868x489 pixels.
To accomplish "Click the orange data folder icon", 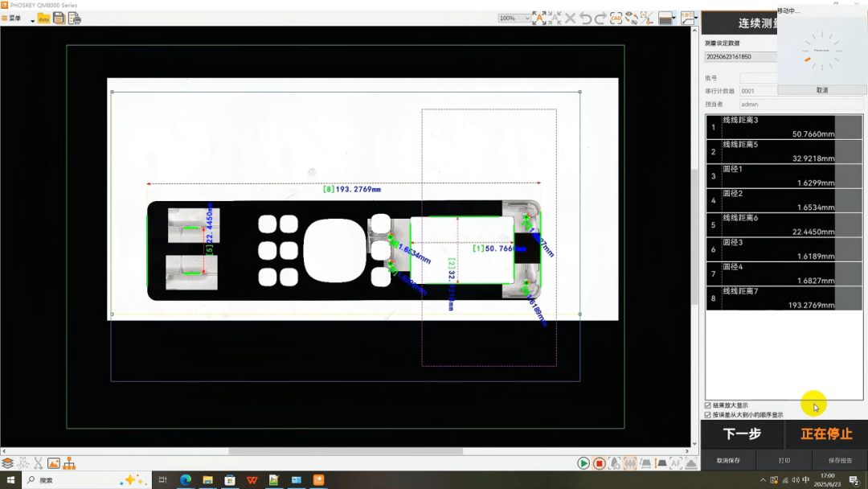I will click(x=43, y=18).
